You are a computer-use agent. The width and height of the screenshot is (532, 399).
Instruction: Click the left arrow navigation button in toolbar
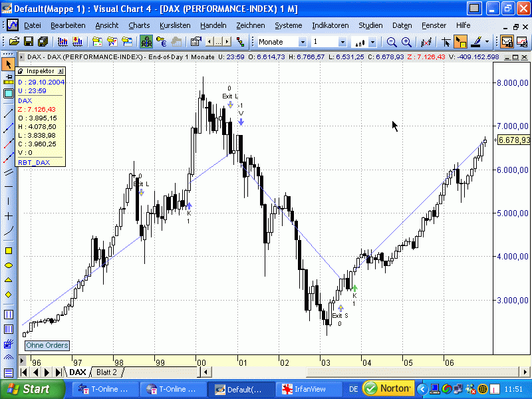tap(209, 42)
